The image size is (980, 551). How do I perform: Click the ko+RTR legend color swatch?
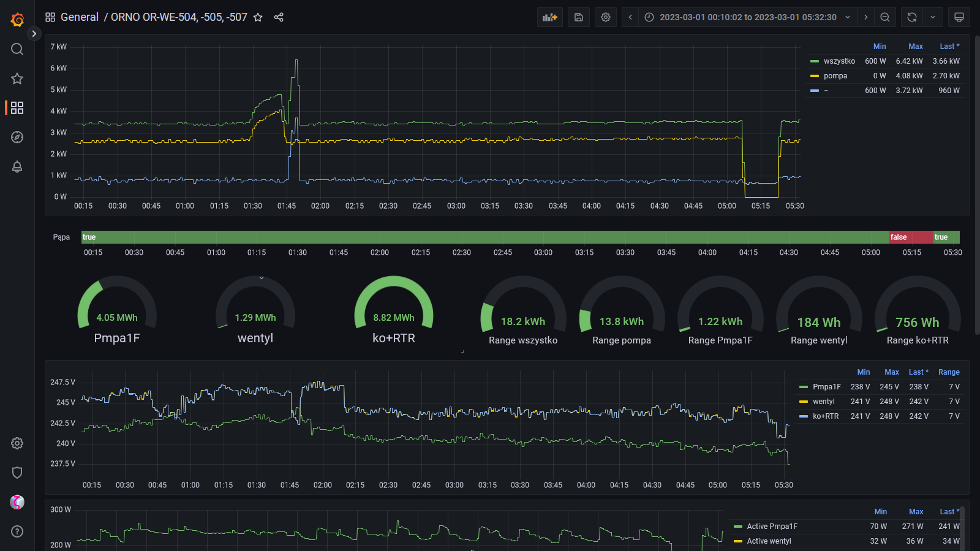[804, 416]
